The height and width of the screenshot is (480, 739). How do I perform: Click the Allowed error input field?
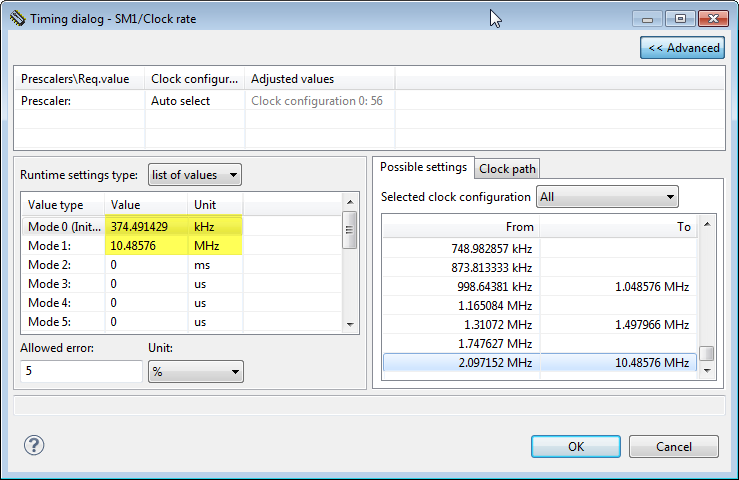(x=81, y=372)
